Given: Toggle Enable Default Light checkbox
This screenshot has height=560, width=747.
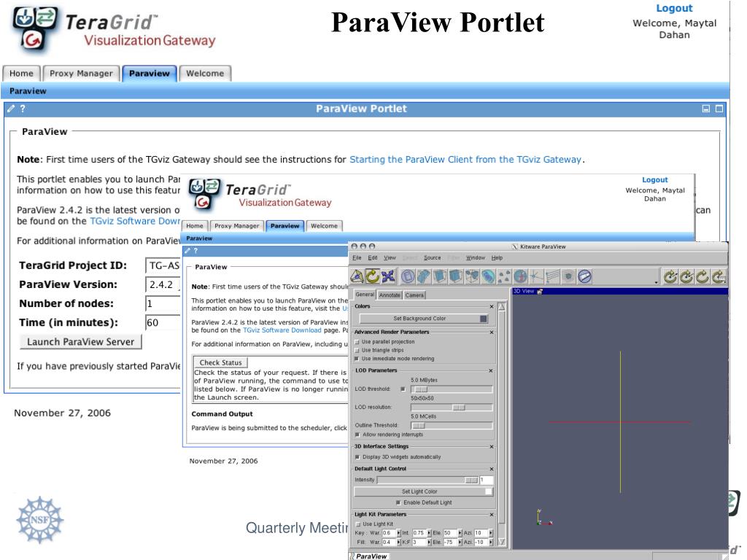Looking at the screenshot, I should (398, 502).
